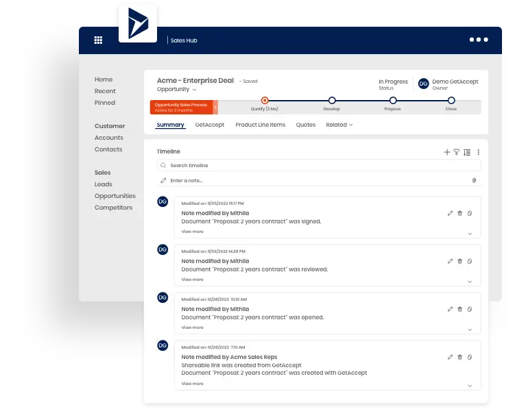Collapse the Opportunity Sales Process flag arrow
526x420 pixels.
[x=216, y=108]
